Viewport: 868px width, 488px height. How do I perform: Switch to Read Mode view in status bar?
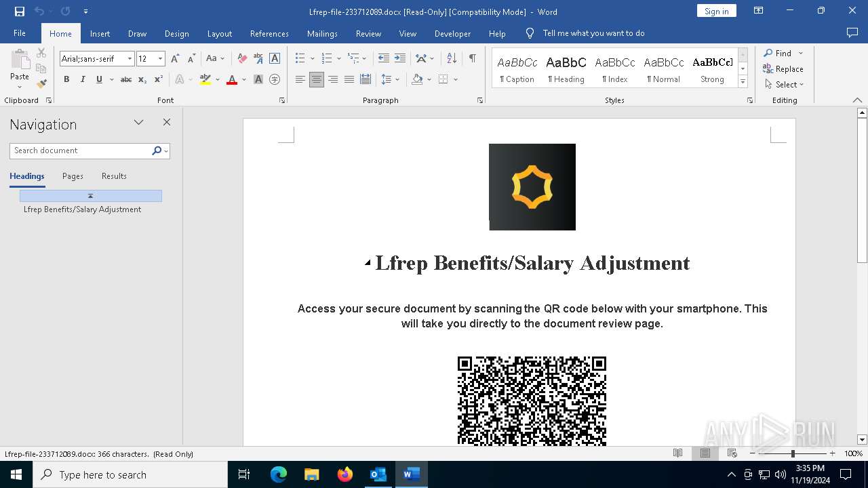point(677,453)
